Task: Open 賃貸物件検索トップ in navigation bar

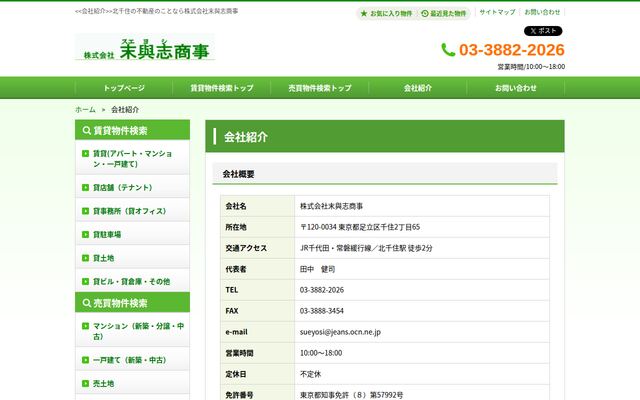Action: click(222, 88)
